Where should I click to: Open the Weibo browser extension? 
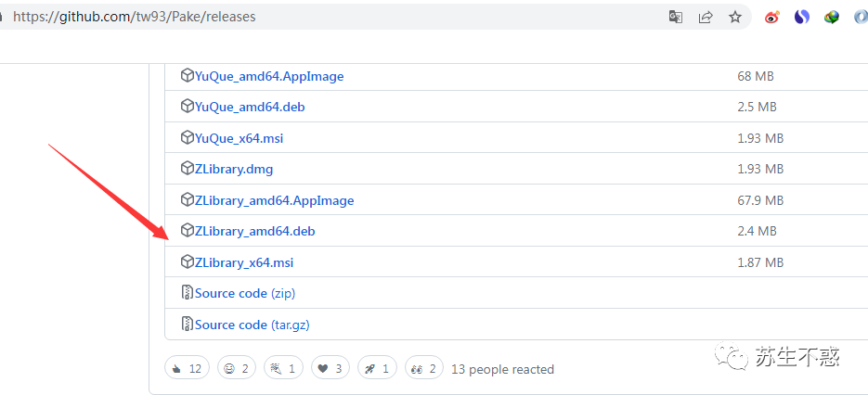771,17
